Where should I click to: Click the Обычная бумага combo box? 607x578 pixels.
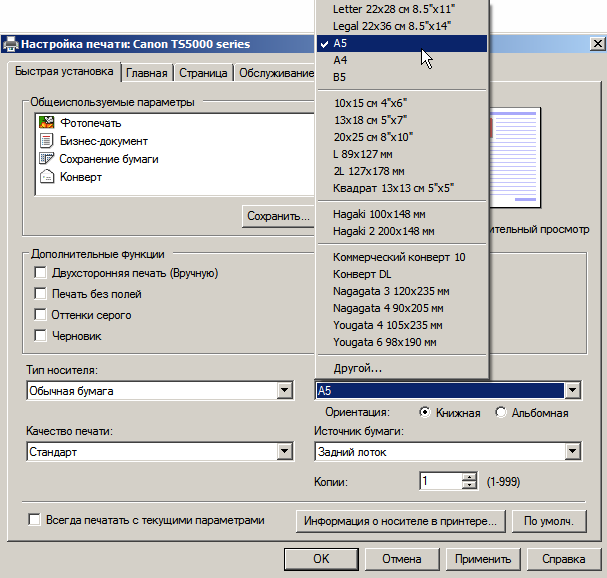[160, 390]
